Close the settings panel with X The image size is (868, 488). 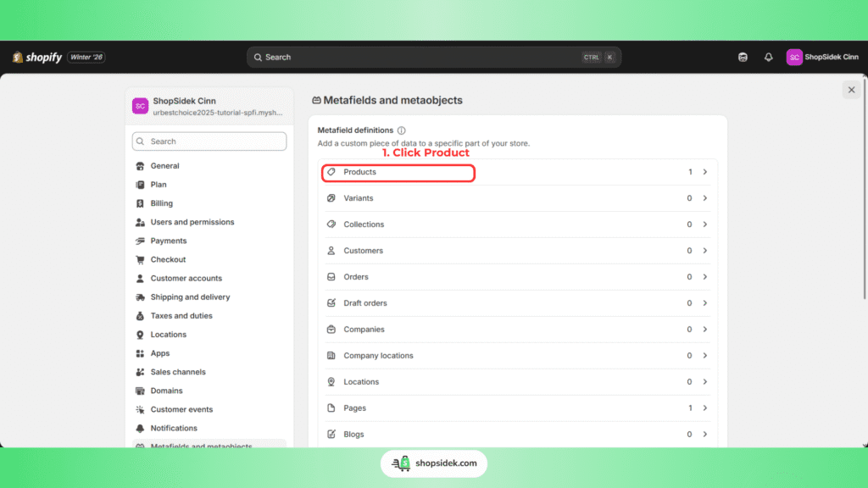(x=851, y=90)
